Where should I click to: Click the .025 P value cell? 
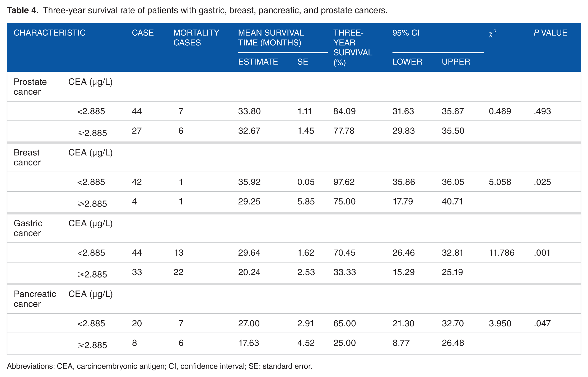(x=542, y=182)
